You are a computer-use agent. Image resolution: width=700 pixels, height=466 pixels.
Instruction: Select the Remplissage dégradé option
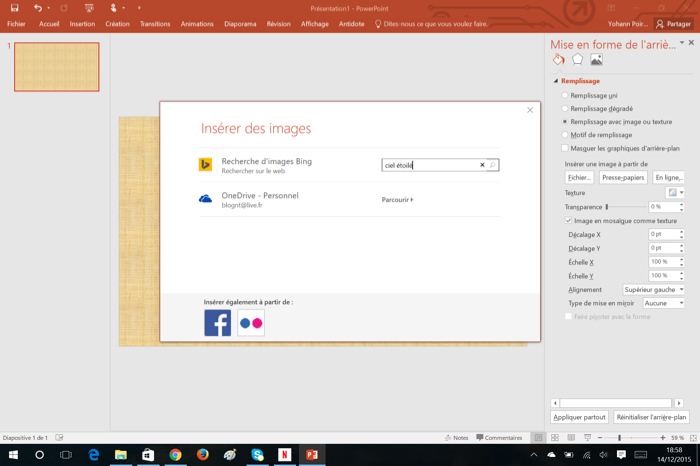(565, 109)
